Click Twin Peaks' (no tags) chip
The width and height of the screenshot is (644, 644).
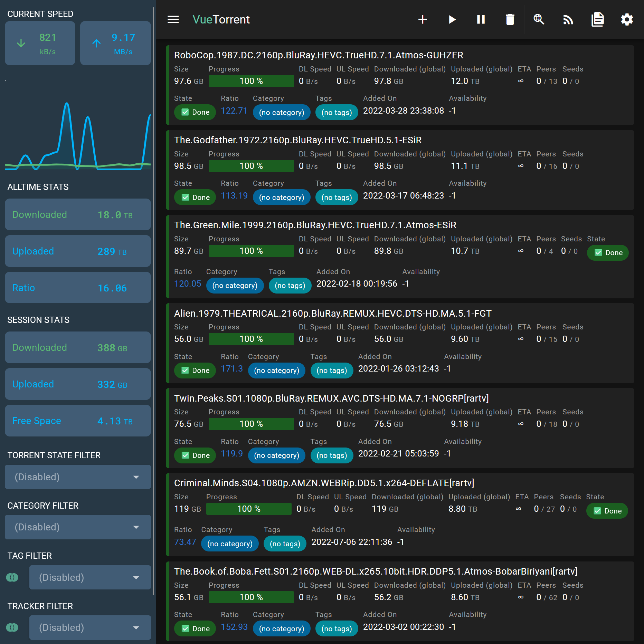(x=332, y=455)
